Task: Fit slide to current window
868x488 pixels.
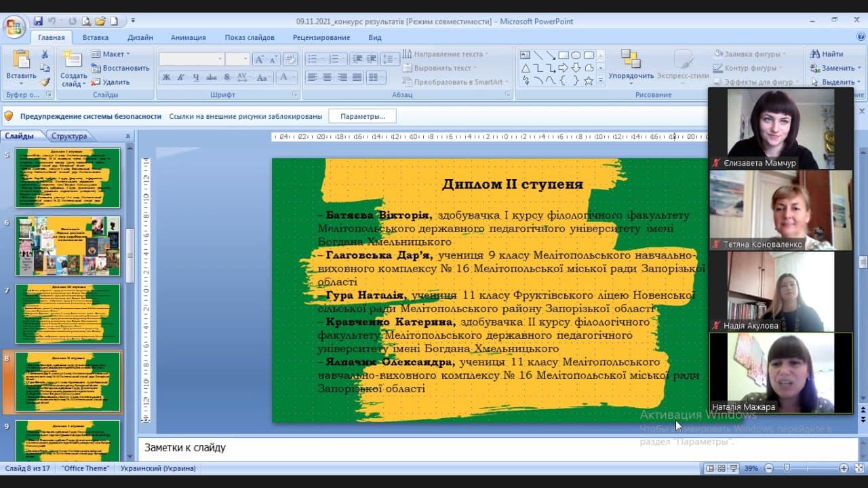Action: pos(857,468)
